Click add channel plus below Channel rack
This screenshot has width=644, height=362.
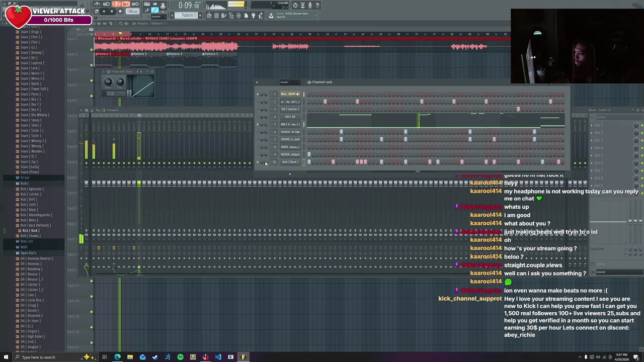(x=289, y=174)
